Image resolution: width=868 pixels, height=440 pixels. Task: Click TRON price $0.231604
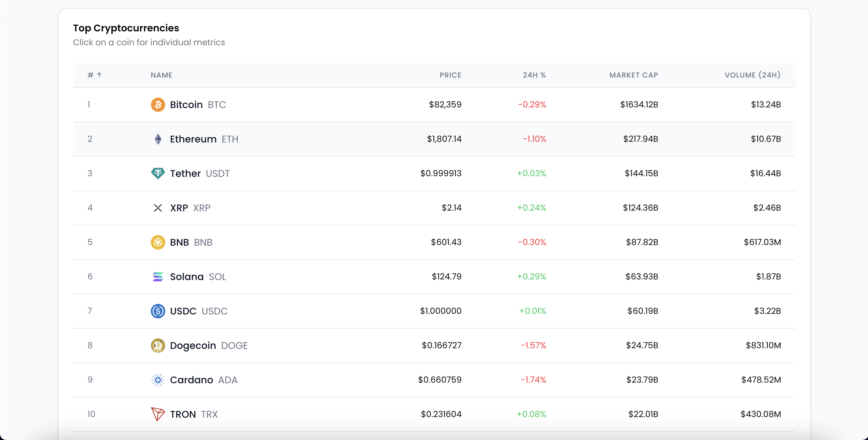pyautogui.click(x=441, y=414)
